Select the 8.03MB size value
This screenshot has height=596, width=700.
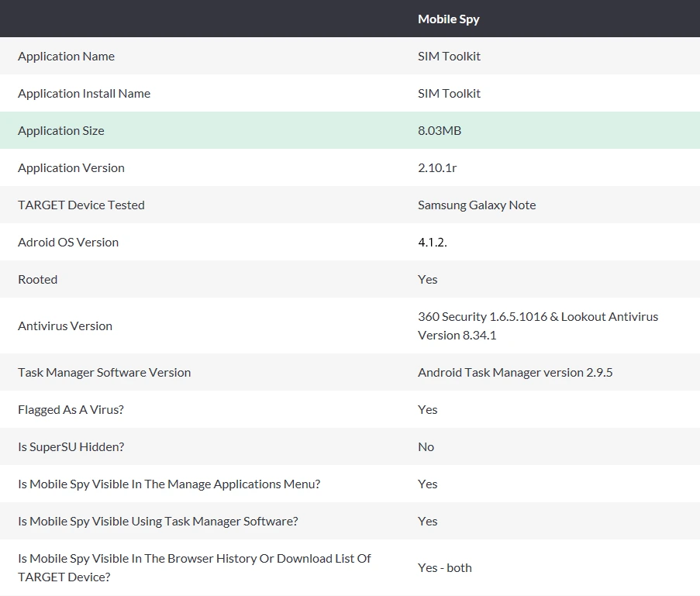click(x=440, y=131)
